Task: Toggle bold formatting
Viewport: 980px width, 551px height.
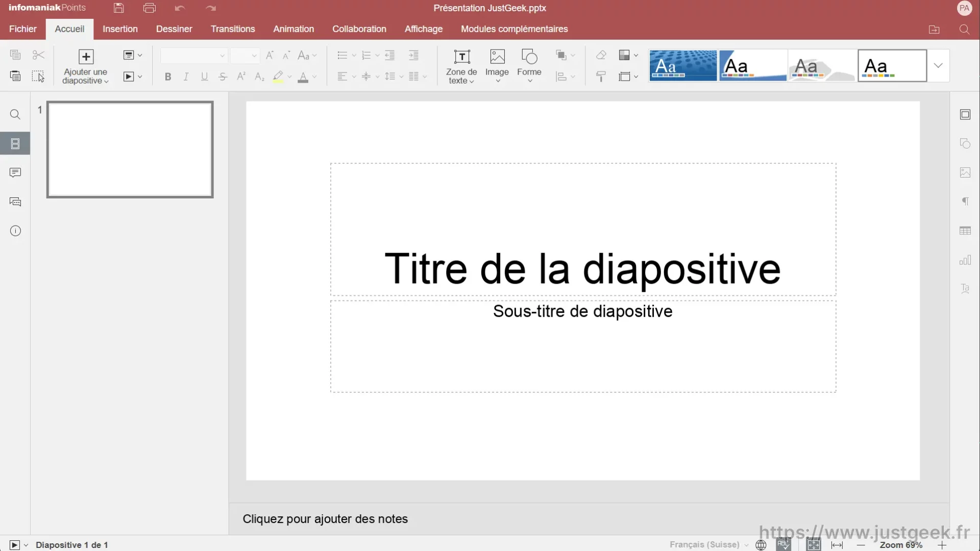Action: click(168, 77)
